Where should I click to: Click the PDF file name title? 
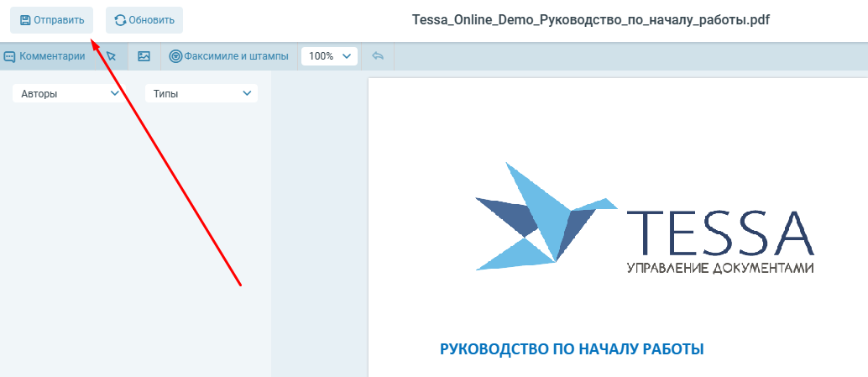pos(590,20)
